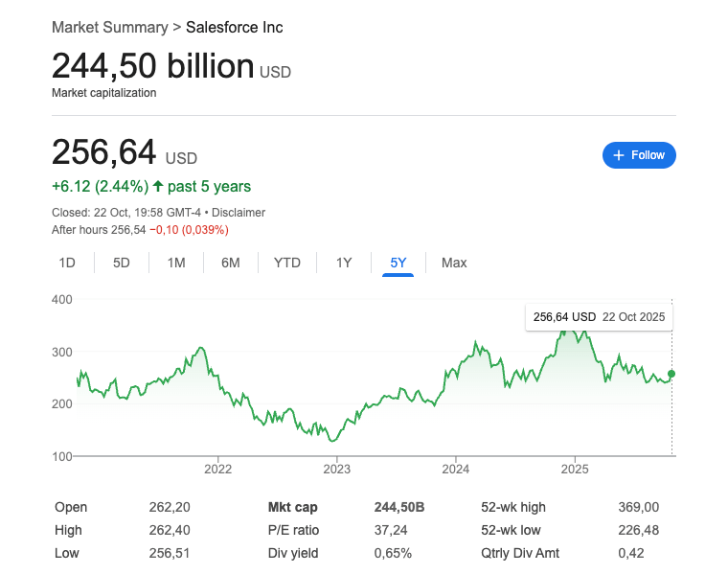
Task: Click the Qtrly Div Amt label
Action: [x=520, y=553]
